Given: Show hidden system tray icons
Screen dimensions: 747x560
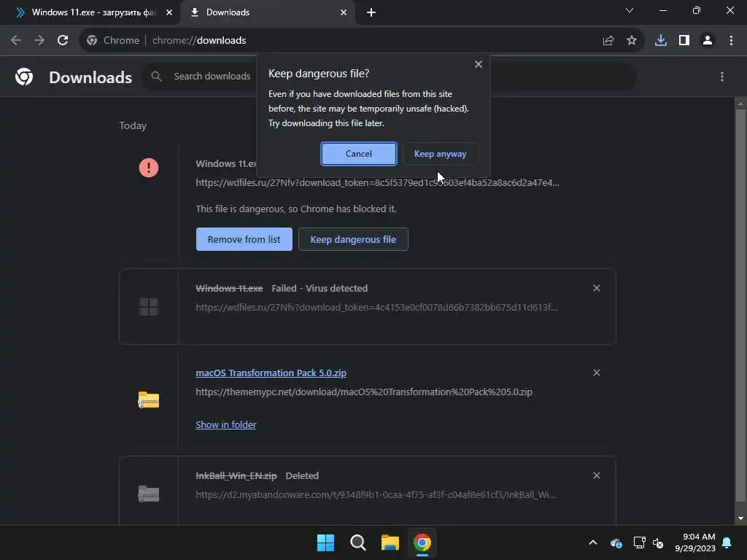Looking at the screenshot, I should tap(593, 542).
